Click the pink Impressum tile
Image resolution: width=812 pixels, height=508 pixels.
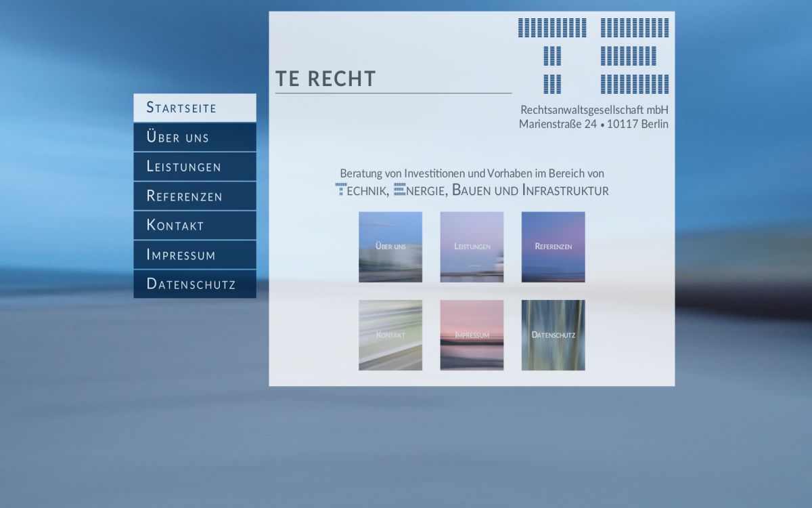coord(472,334)
